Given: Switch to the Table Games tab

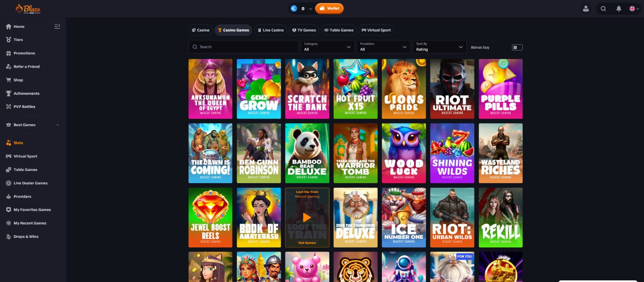Looking at the screenshot, I should [x=339, y=30].
